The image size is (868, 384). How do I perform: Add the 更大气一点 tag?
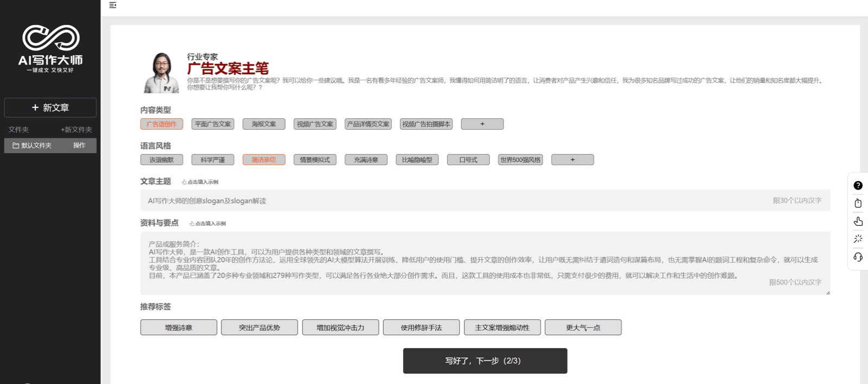[x=583, y=328]
